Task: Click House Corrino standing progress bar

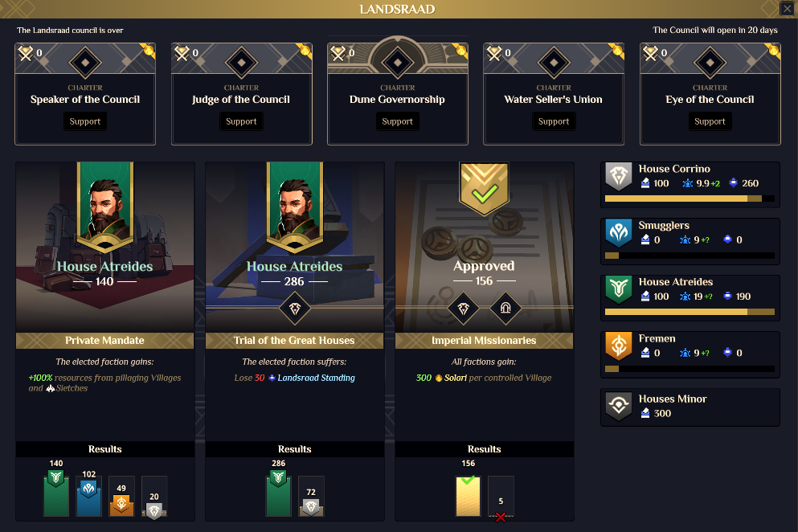Action: click(690, 198)
